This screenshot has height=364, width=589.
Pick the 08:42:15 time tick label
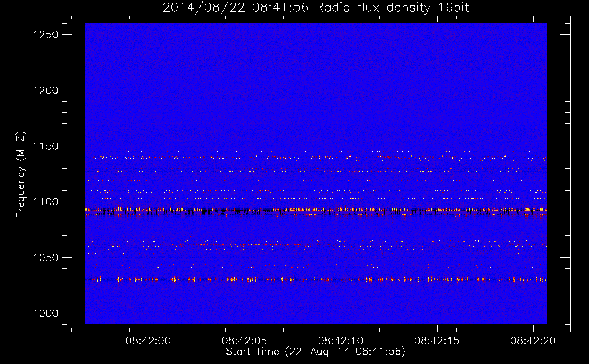coord(437,341)
